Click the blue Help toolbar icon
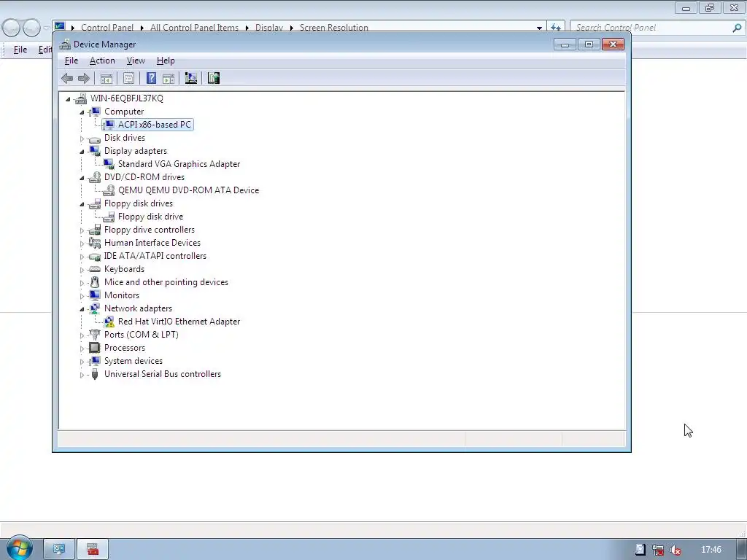Image resolution: width=747 pixels, height=560 pixels. (151, 79)
